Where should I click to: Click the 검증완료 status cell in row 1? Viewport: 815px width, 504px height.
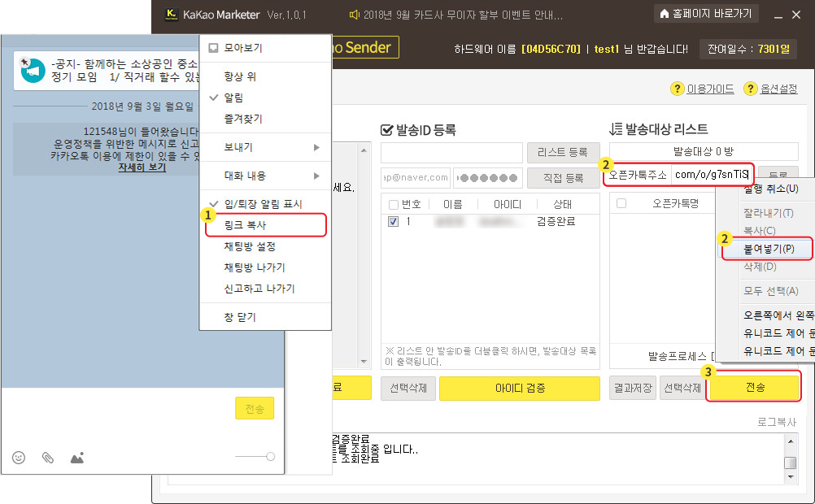556,222
